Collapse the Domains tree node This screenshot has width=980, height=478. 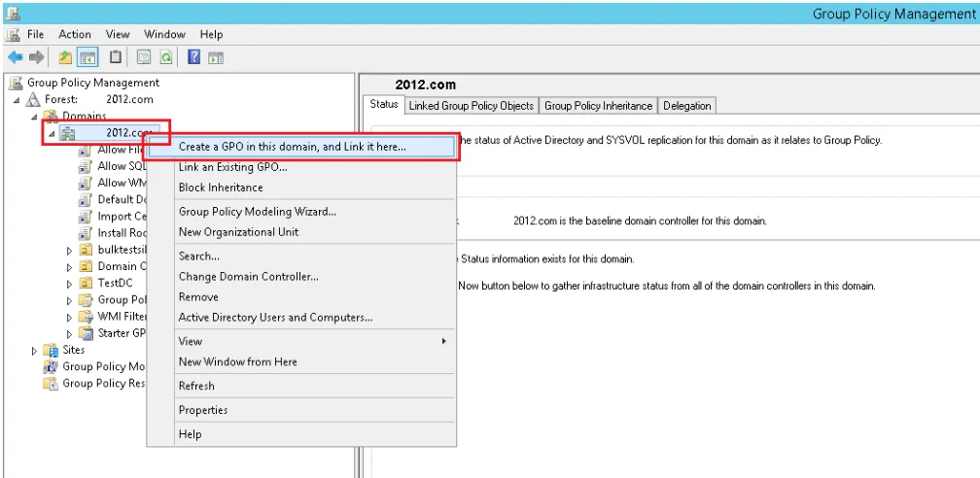pos(34,117)
